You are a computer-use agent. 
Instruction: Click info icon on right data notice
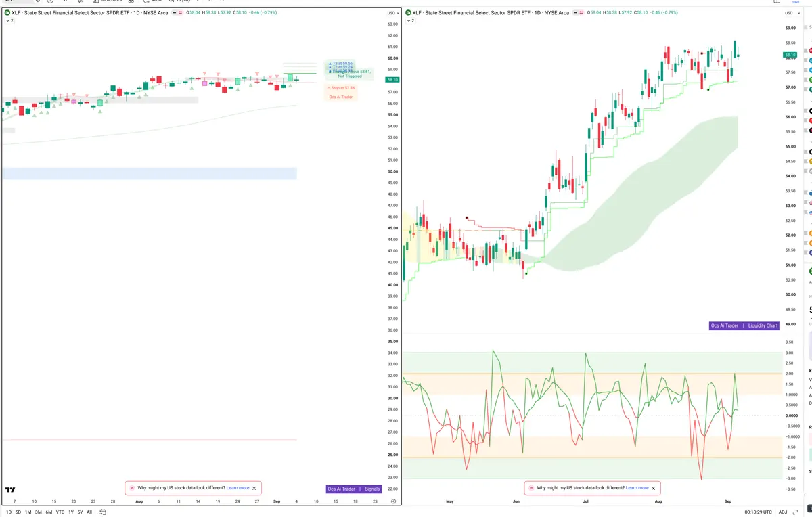tap(531, 488)
